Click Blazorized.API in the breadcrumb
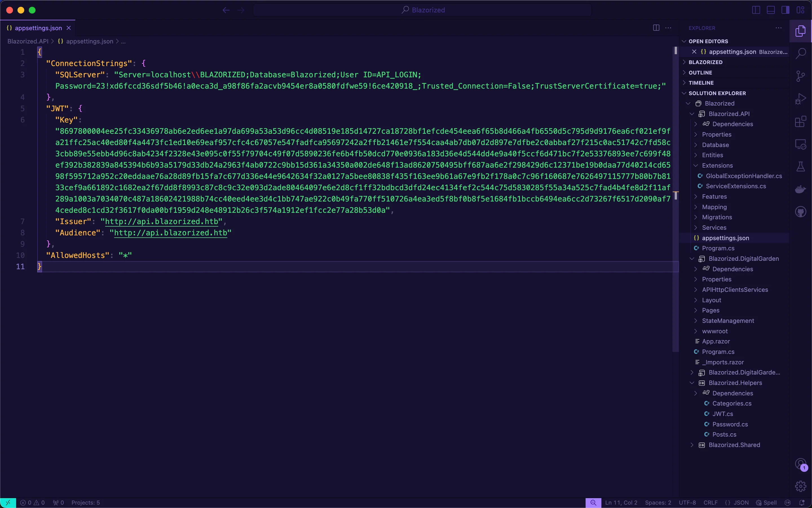This screenshot has width=812, height=508. tap(28, 41)
